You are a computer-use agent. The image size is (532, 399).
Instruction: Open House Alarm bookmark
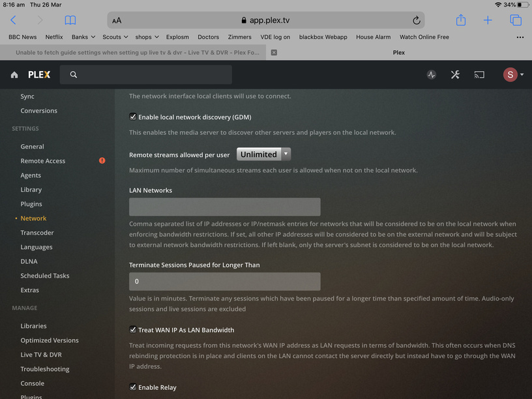point(373,37)
